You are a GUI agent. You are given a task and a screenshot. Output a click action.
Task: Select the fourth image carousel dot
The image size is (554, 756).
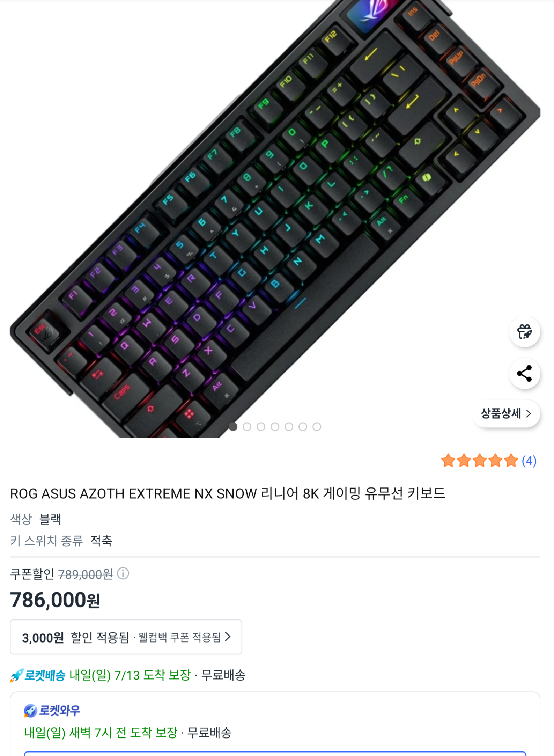pos(275,427)
